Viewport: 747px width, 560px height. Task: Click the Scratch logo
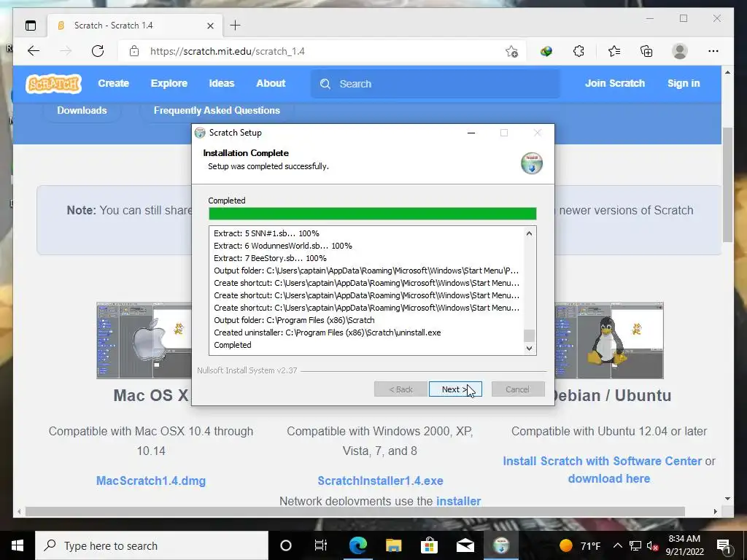53,84
